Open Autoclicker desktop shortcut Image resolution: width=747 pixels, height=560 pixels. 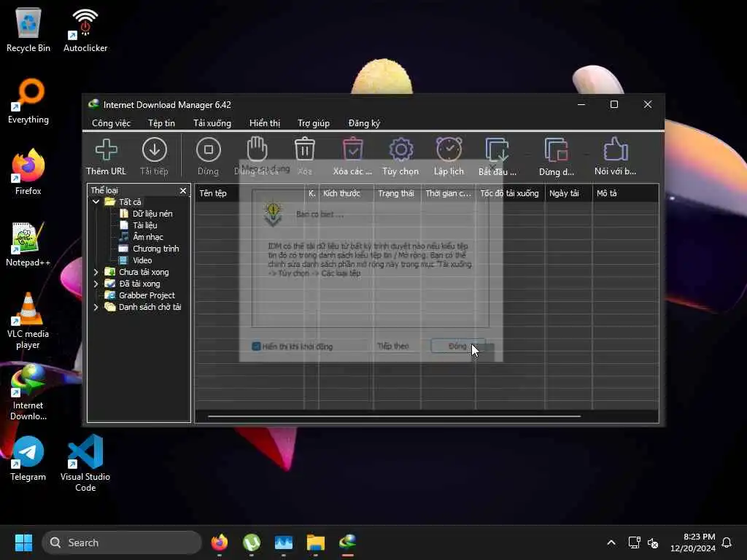click(85, 29)
